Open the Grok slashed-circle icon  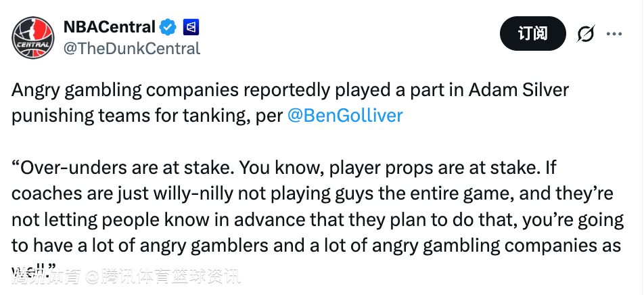pyautogui.click(x=585, y=33)
